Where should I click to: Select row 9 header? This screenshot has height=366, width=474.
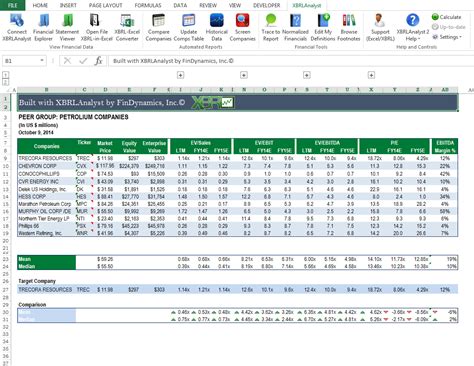pos(6,158)
